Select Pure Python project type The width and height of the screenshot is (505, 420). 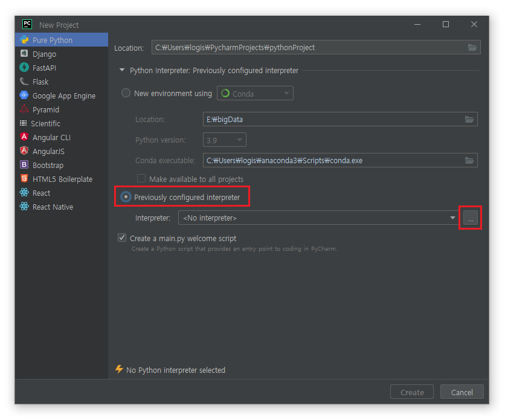(x=62, y=40)
